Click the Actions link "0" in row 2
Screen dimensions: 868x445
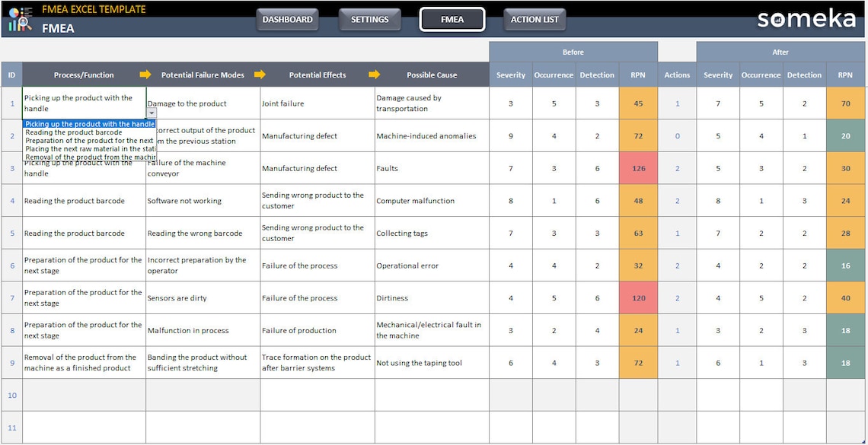677,135
